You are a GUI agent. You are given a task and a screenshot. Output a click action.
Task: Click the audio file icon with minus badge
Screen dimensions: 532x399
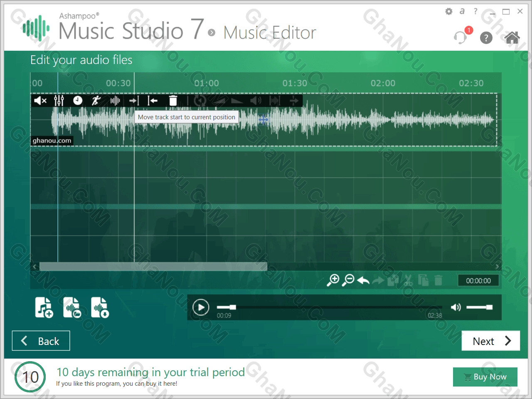coord(72,308)
